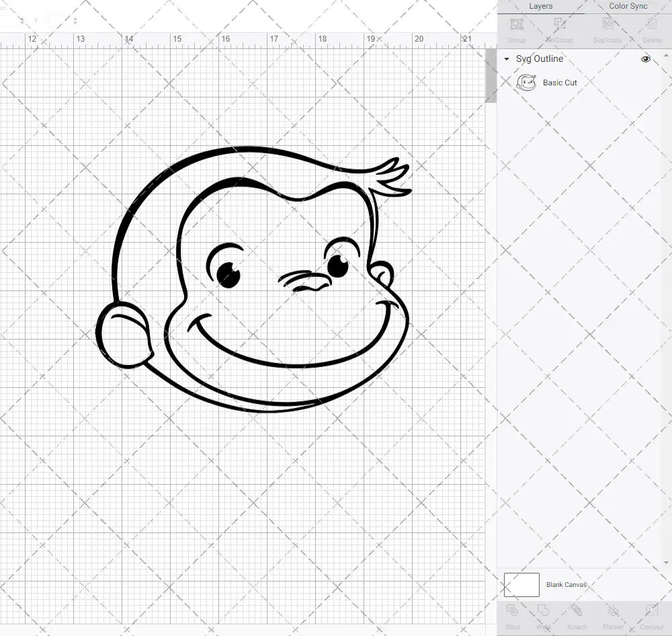Click the monkey thumbnail in Basic Cut layer
Image resolution: width=672 pixels, height=636 pixels.
click(x=526, y=83)
